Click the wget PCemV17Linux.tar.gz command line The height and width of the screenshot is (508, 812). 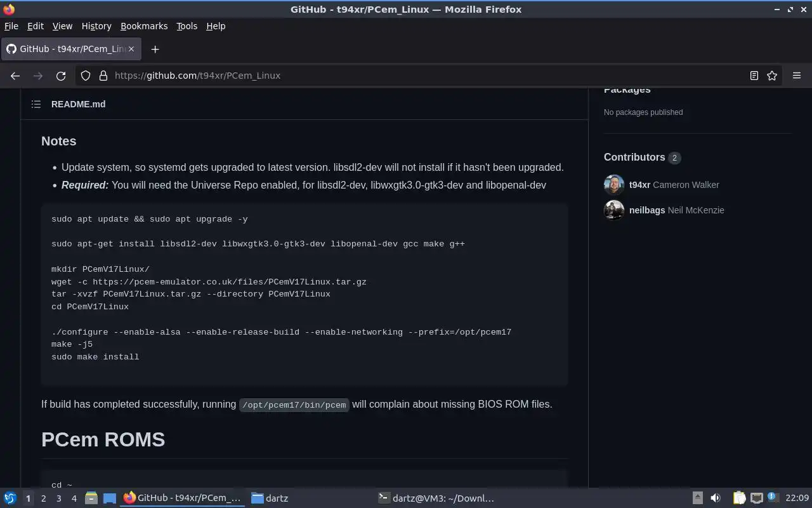209,282
